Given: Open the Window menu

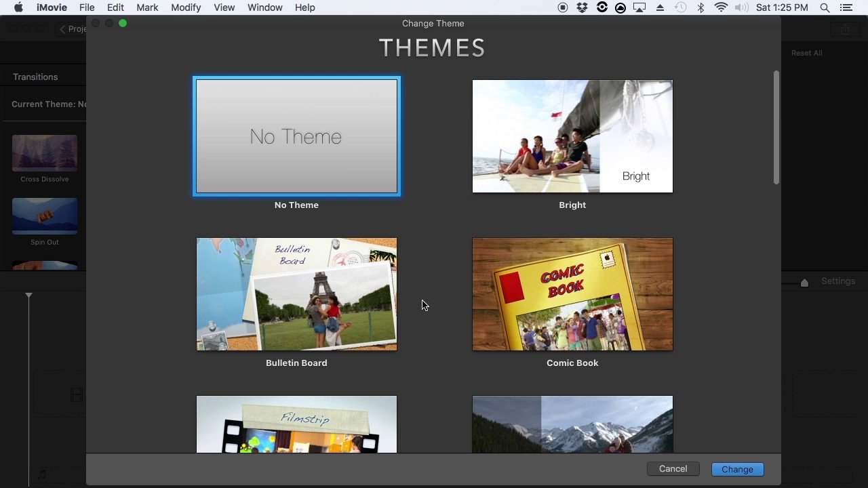Looking at the screenshot, I should 264,7.
